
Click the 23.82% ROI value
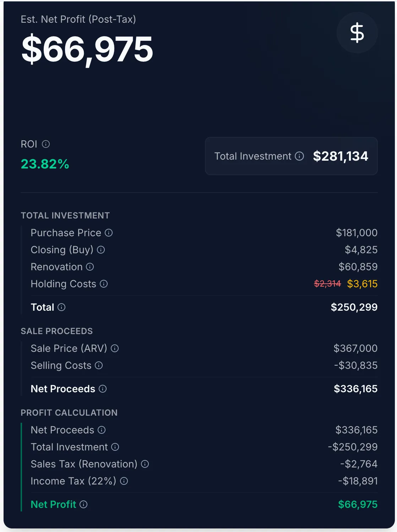pyautogui.click(x=45, y=164)
